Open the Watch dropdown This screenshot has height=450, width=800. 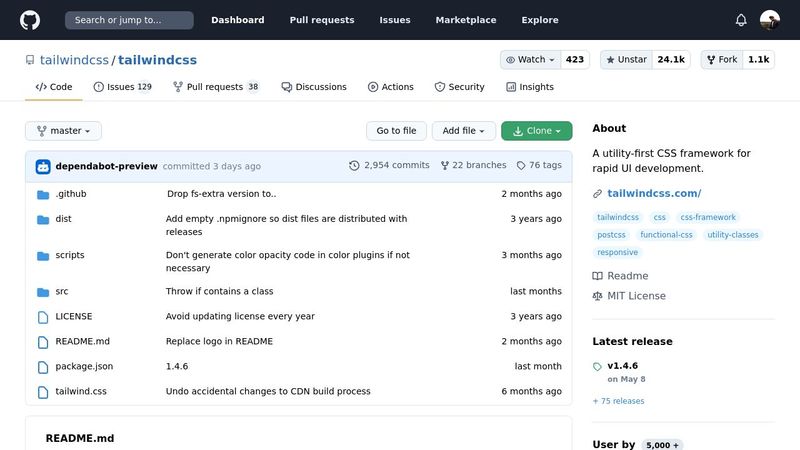pos(531,60)
